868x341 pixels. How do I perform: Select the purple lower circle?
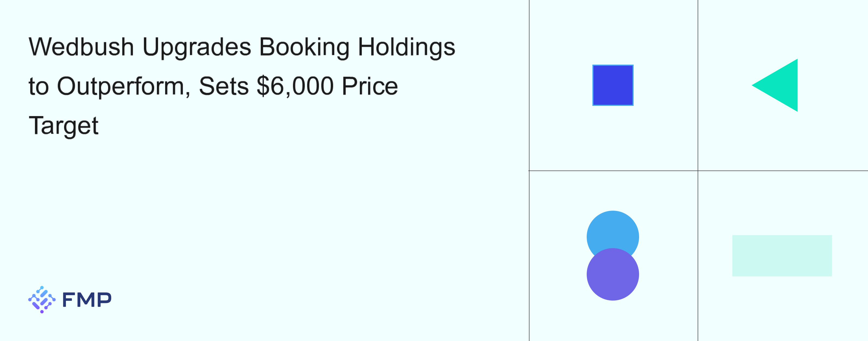612,277
